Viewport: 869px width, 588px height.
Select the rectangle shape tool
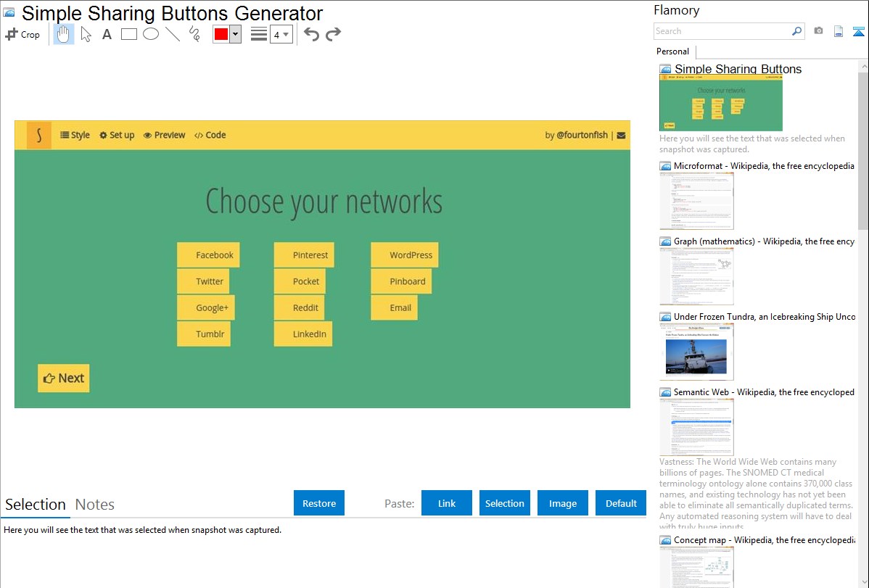[128, 34]
